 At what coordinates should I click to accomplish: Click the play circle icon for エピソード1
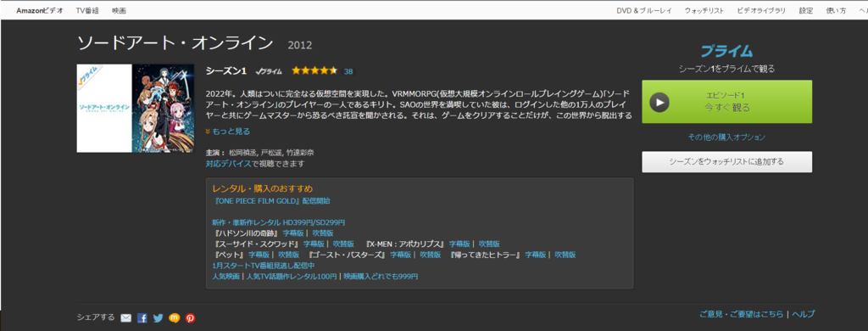659,102
